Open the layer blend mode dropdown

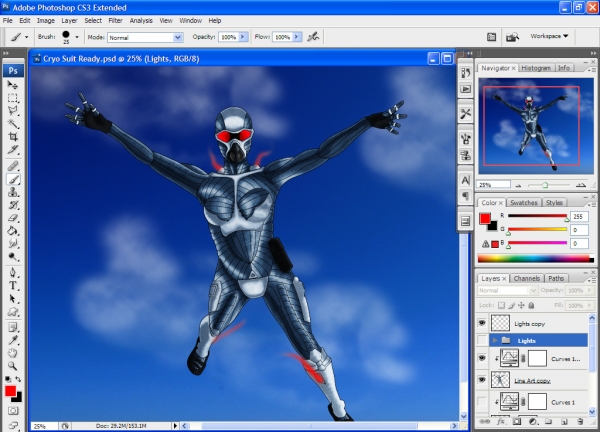[507, 290]
